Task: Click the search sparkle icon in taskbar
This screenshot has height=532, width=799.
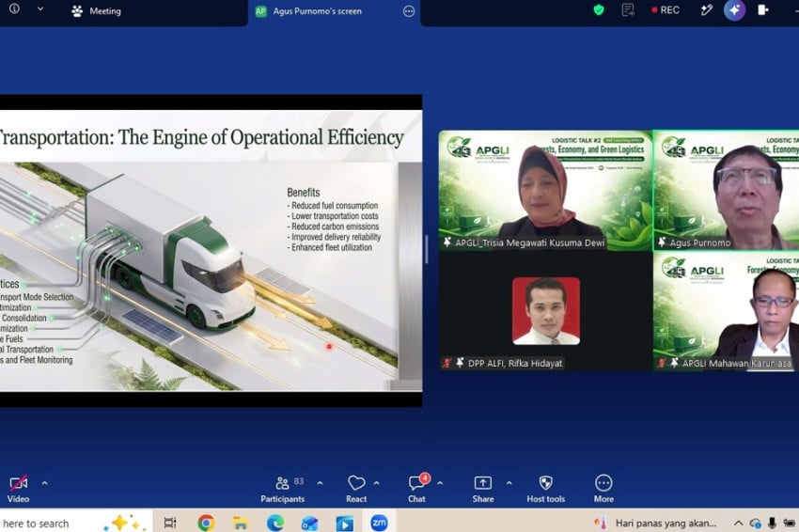Action: click(x=121, y=523)
